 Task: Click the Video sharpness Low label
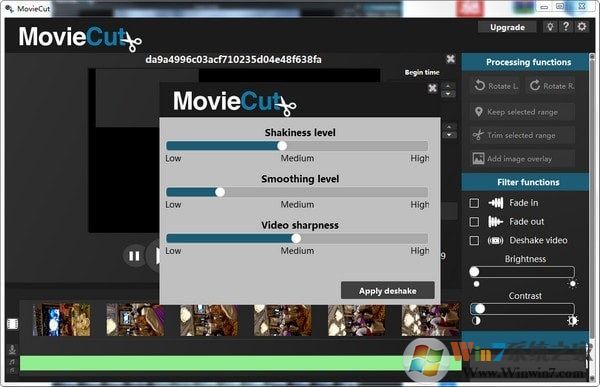tap(173, 251)
